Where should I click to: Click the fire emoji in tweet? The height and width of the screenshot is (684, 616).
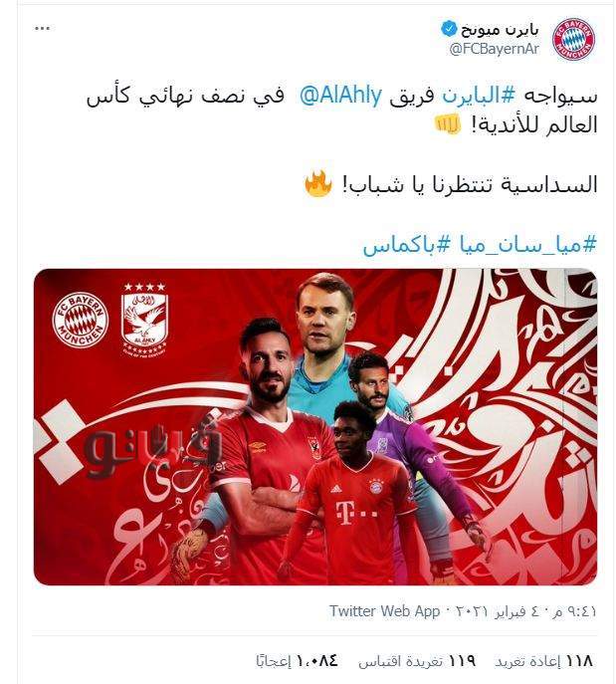coord(317,184)
